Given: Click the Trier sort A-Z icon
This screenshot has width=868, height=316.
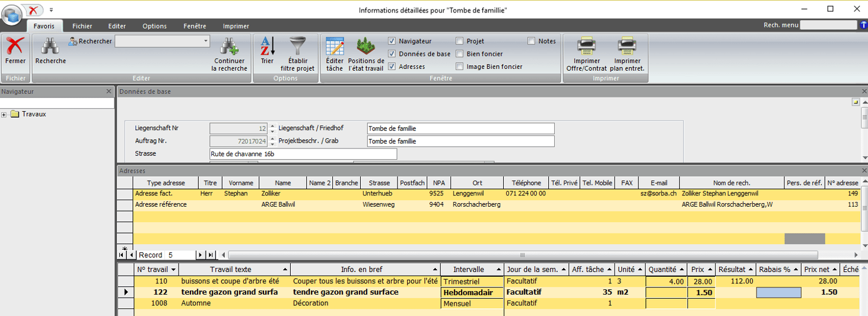Looking at the screenshot, I should (267, 46).
